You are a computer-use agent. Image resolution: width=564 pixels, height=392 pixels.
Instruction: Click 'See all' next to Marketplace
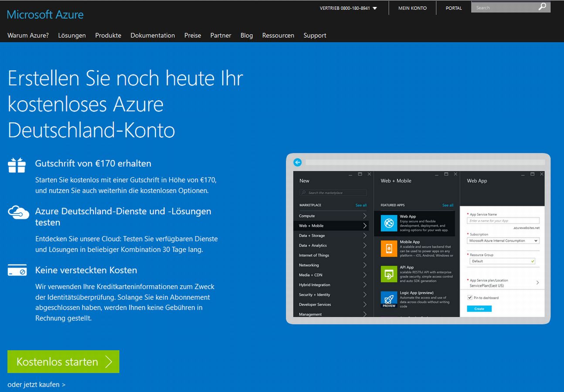point(361,205)
